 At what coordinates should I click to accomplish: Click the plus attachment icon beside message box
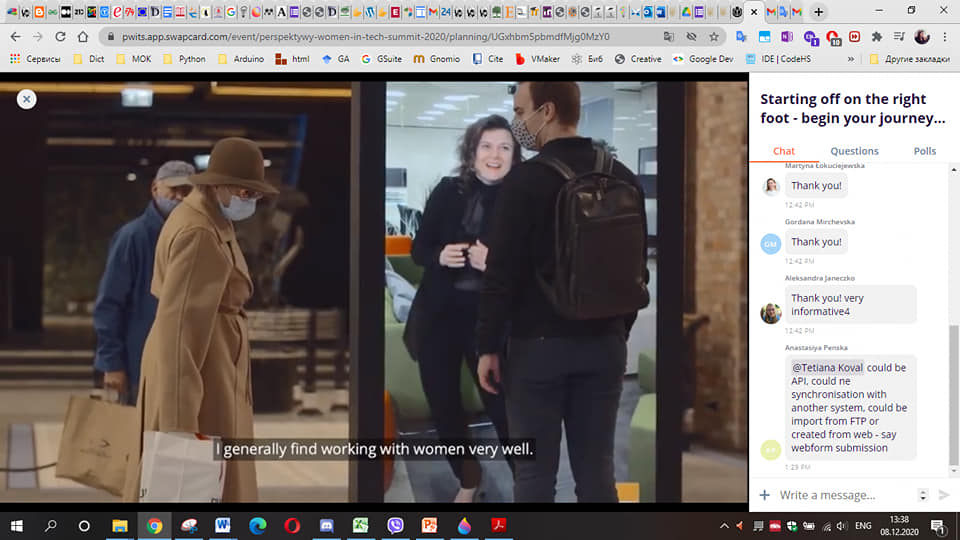click(765, 495)
